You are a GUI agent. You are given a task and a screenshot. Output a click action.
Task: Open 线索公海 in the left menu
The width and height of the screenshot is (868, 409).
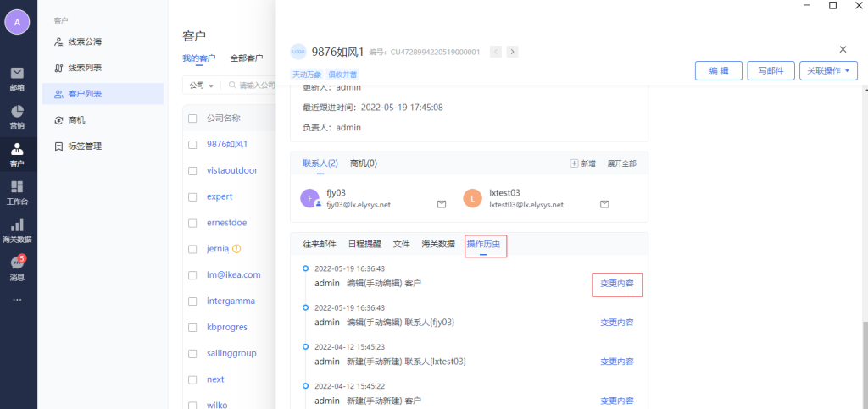[85, 41]
